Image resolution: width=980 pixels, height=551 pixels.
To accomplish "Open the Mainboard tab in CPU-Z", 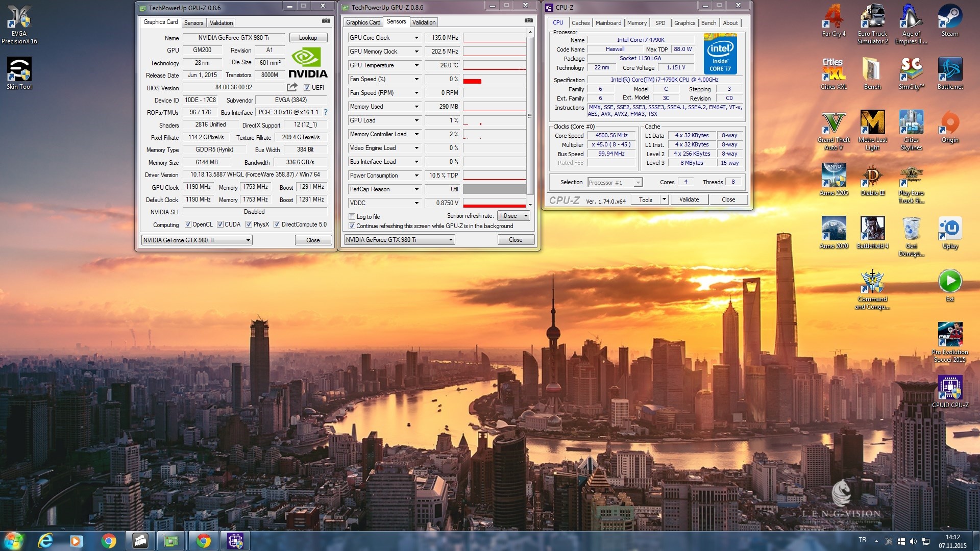I will tap(608, 23).
